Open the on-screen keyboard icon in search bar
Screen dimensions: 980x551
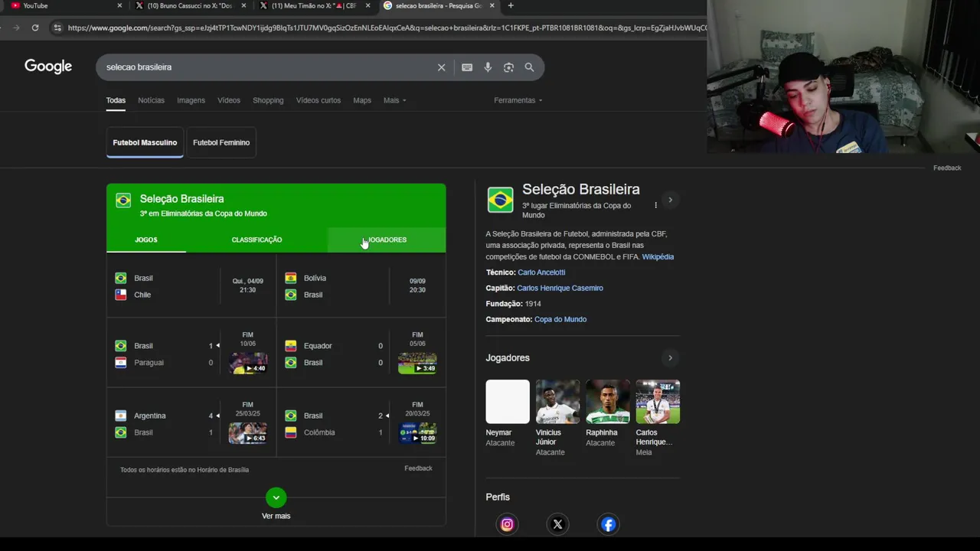pyautogui.click(x=467, y=67)
